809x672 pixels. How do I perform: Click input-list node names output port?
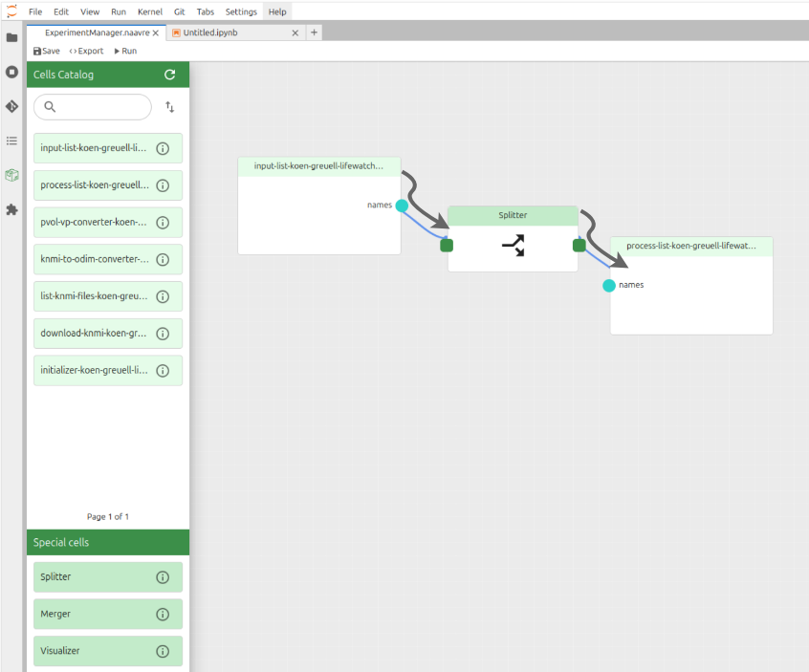(402, 206)
